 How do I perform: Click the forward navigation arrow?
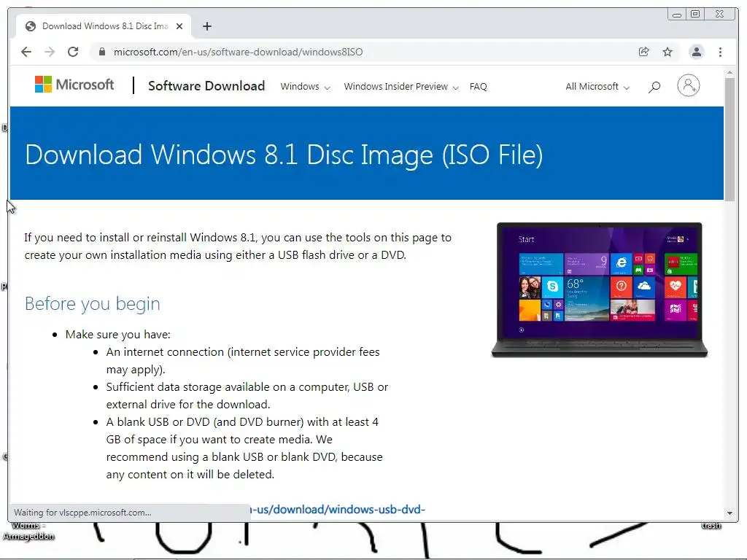(50, 52)
